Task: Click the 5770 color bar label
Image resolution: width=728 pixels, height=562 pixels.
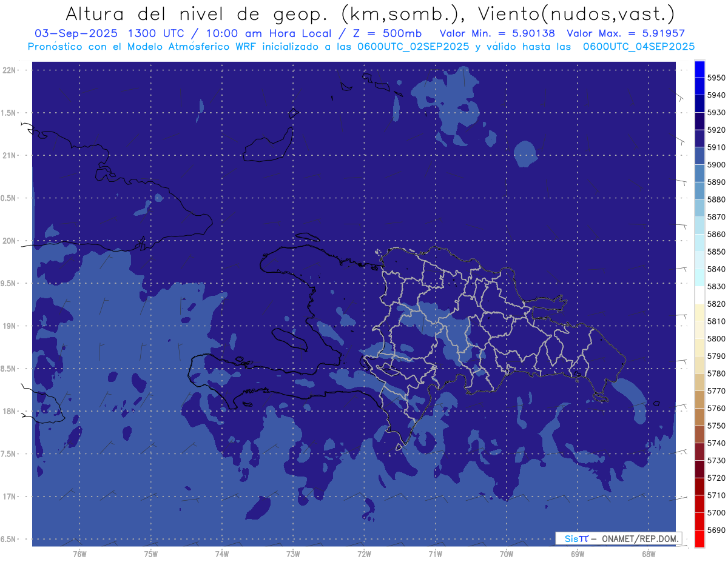Action: coord(716,391)
